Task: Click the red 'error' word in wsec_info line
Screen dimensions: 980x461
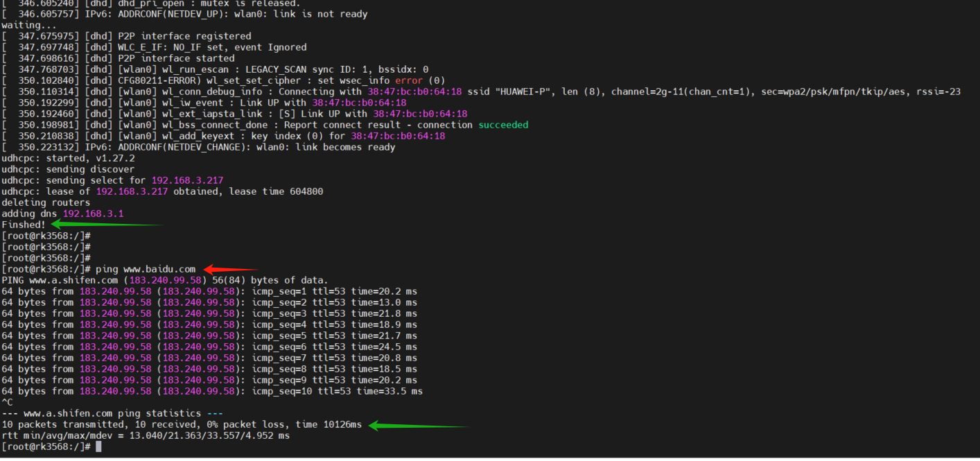Action: pyautogui.click(x=409, y=80)
